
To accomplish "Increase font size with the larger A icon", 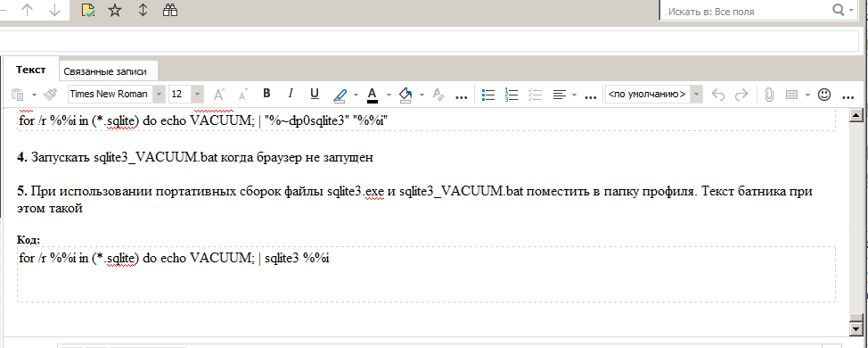I will tap(219, 95).
